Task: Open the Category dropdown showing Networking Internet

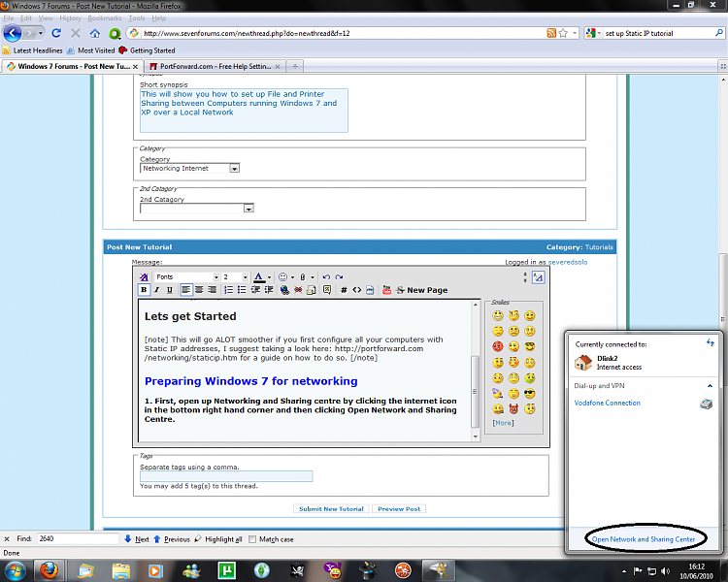Action: coord(189,169)
